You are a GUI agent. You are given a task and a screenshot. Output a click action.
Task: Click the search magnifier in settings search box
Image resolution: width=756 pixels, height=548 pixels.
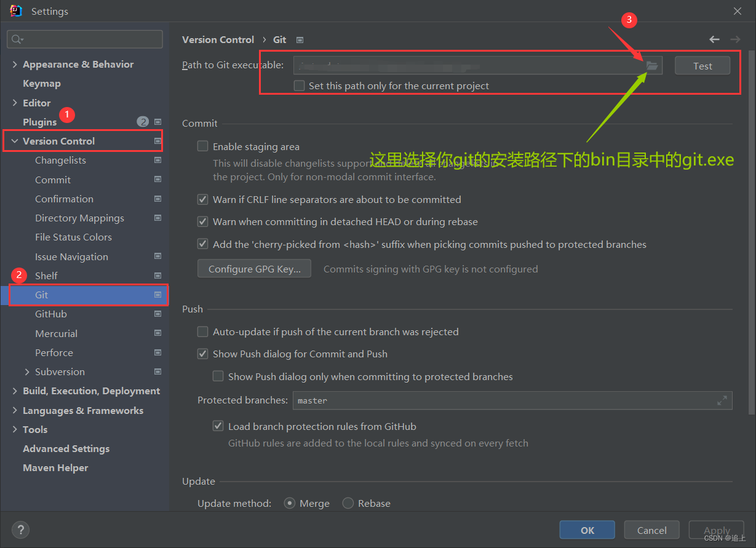pyautogui.click(x=15, y=39)
